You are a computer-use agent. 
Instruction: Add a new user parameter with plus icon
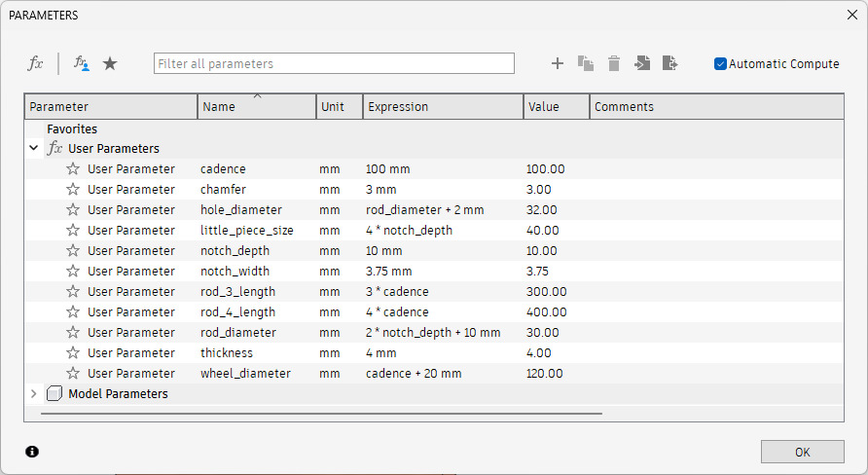[558, 63]
